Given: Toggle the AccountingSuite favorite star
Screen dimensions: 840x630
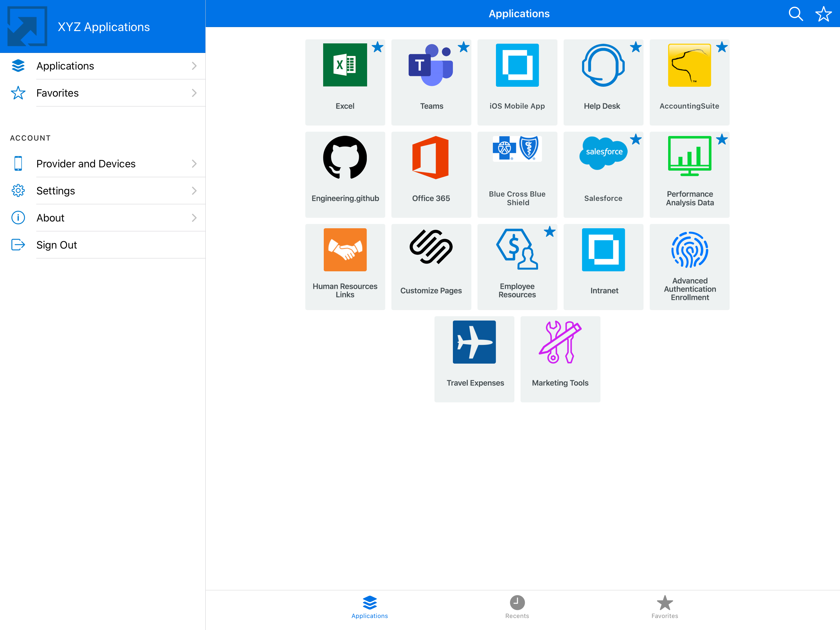Looking at the screenshot, I should [x=722, y=47].
